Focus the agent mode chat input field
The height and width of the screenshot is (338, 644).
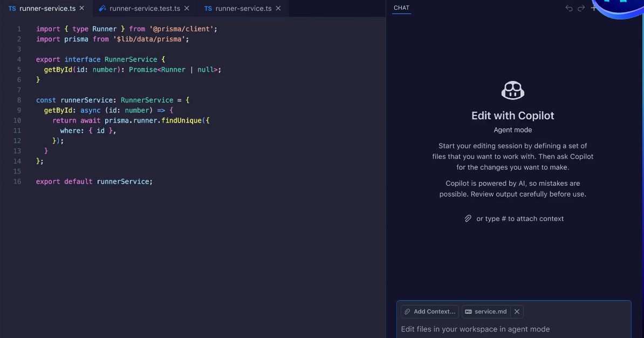513,329
